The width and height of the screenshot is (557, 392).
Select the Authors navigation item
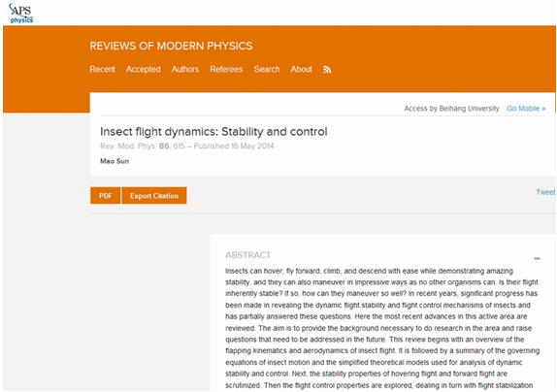tap(185, 69)
